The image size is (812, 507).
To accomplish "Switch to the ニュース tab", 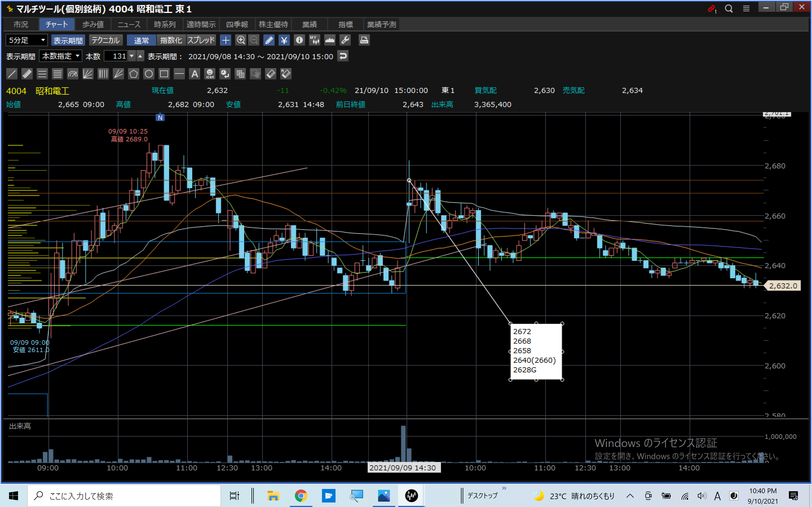I will click(129, 25).
